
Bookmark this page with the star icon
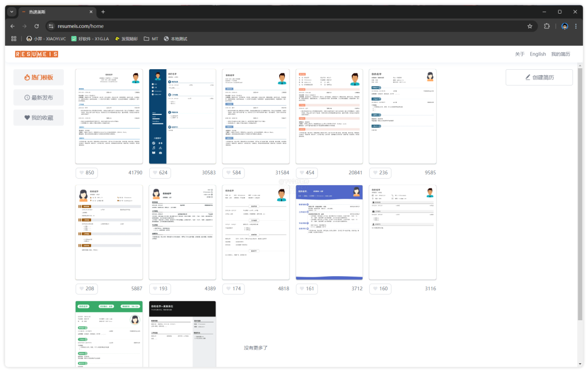point(530,26)
